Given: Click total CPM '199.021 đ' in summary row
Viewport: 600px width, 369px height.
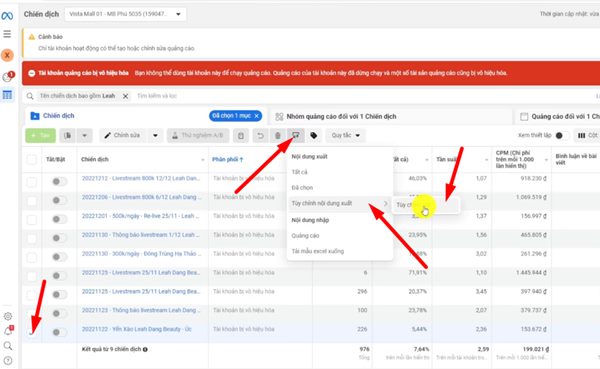Looking at the screenshot, I should click(x=536, y=349).
